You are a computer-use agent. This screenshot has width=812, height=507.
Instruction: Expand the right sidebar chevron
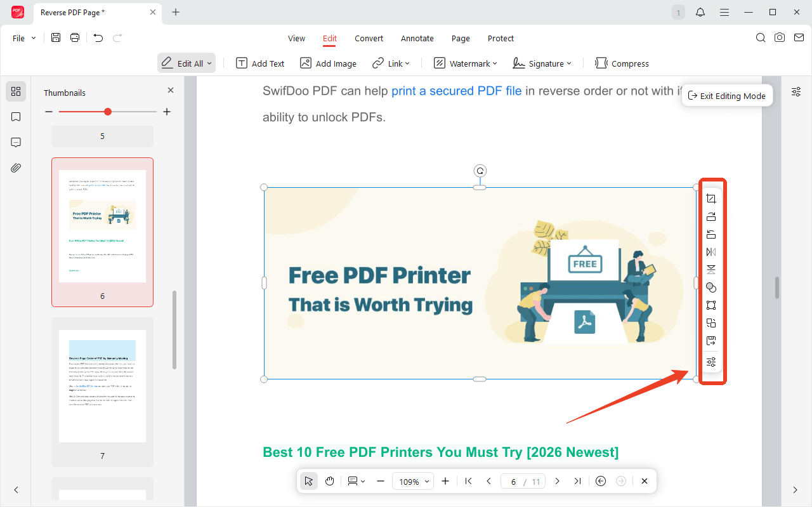pos(796,490)
